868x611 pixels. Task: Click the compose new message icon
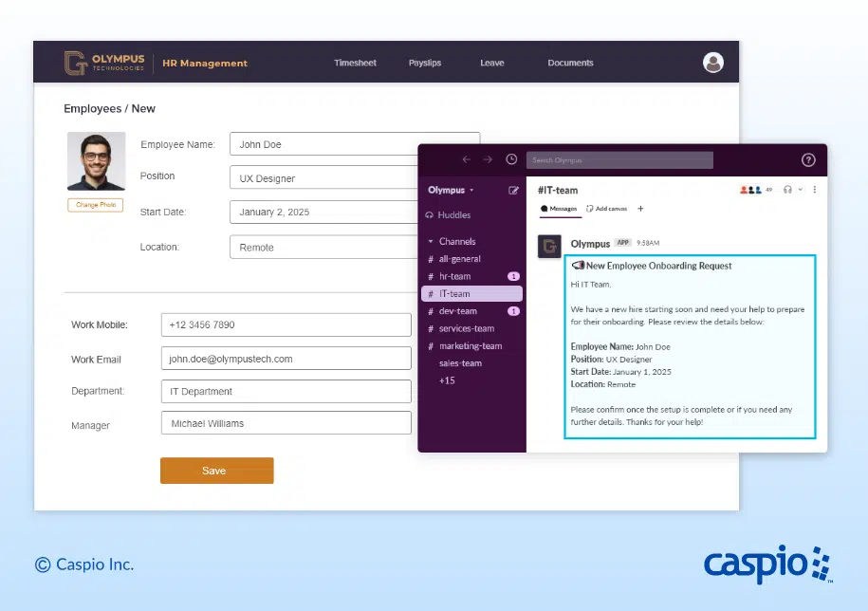tap(514, 190)
